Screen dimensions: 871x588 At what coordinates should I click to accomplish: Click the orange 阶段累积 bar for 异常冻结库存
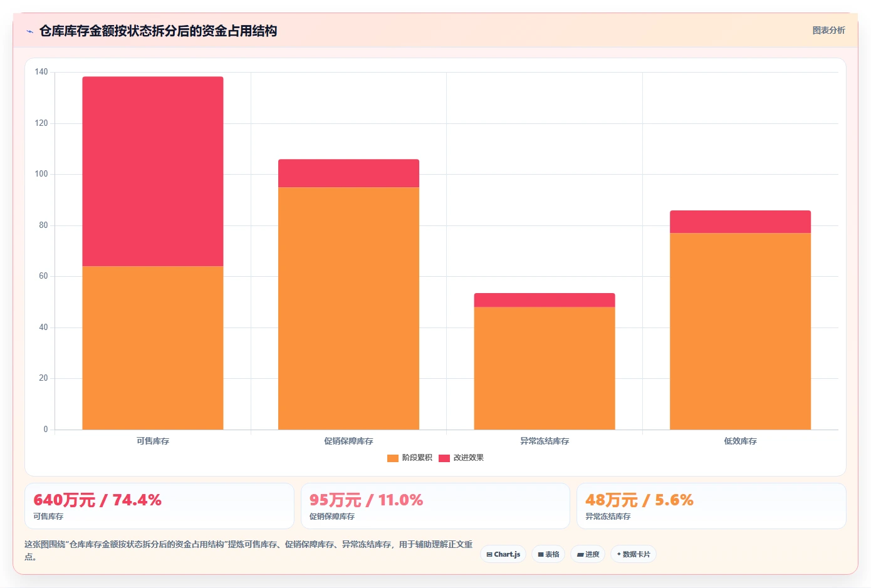[x=545, y=368]
